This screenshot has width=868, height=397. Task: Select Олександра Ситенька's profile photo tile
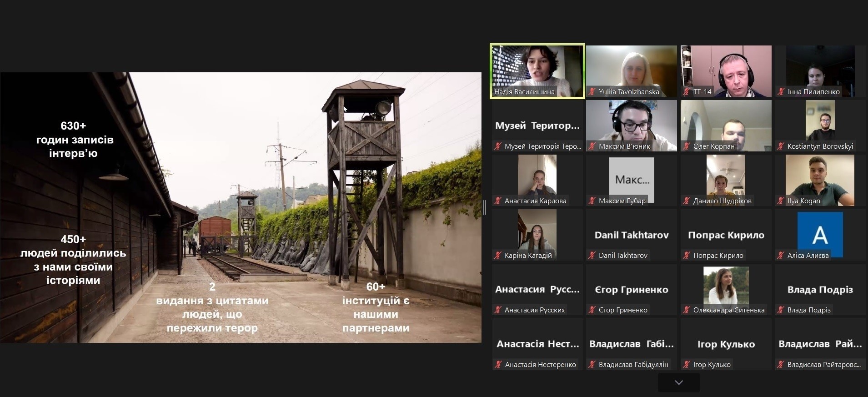tap(726, 285)
